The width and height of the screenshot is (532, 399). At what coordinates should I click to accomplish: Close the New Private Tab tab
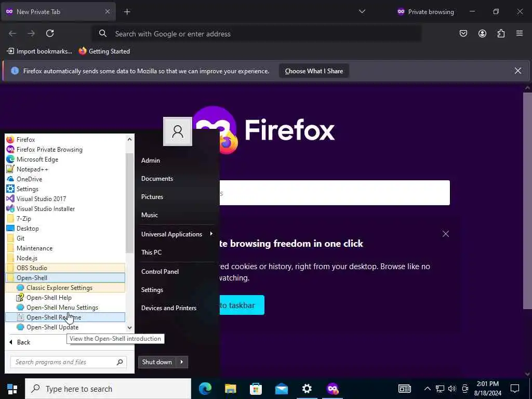click(x=107, y=11)
